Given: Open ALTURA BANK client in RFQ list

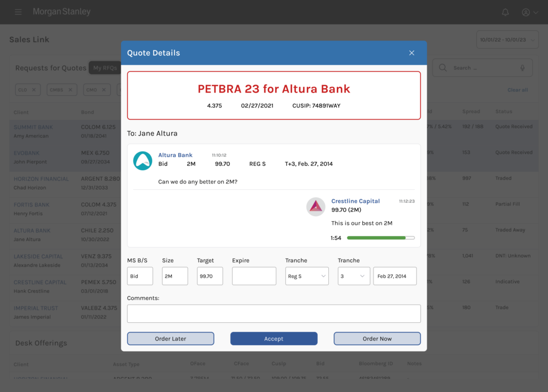Looking at the screenshot, I should pyautogui.click(x=32, y=231).
